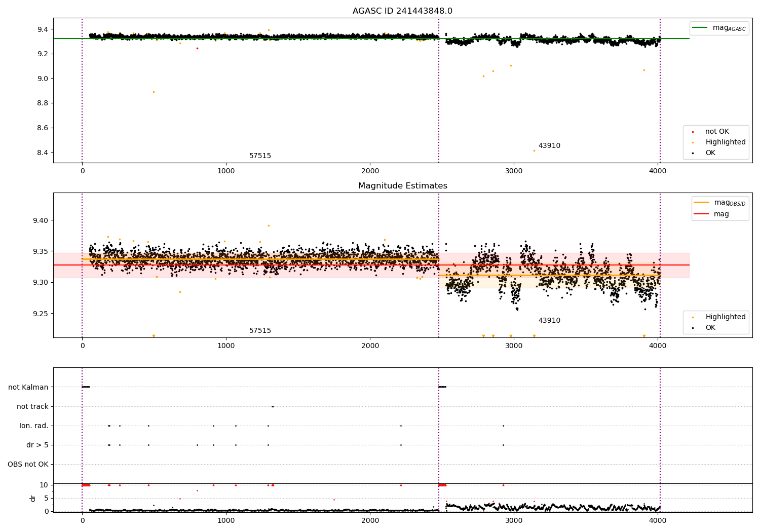Click the 'OBS not OK' axis label
The height and width of the screenshot is (532, 760).
click(x=28, y=464)
